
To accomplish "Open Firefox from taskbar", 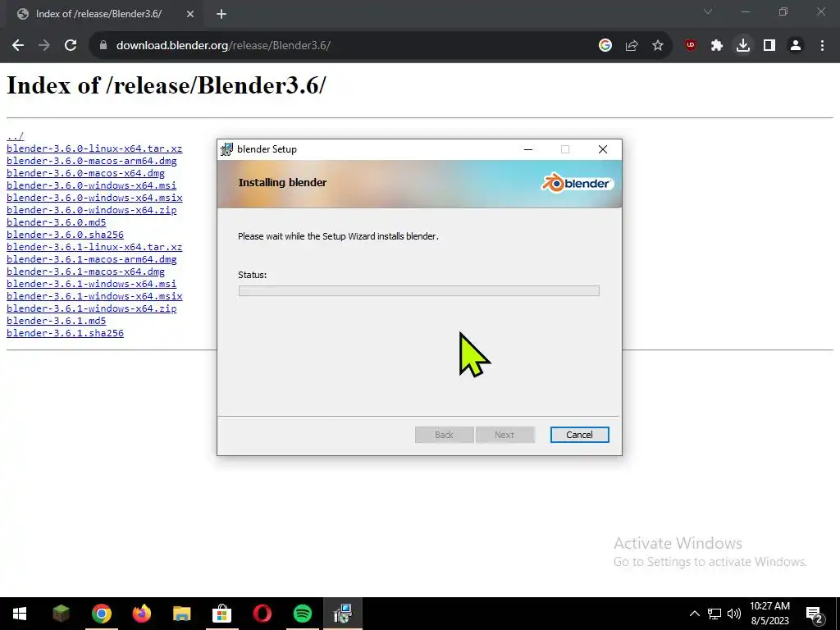I will (141, 614).
